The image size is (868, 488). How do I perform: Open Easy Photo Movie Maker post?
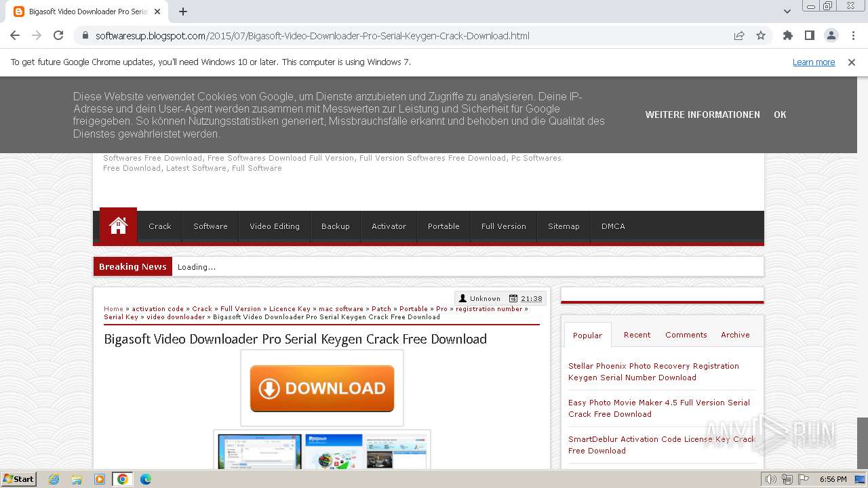(659, 408)
